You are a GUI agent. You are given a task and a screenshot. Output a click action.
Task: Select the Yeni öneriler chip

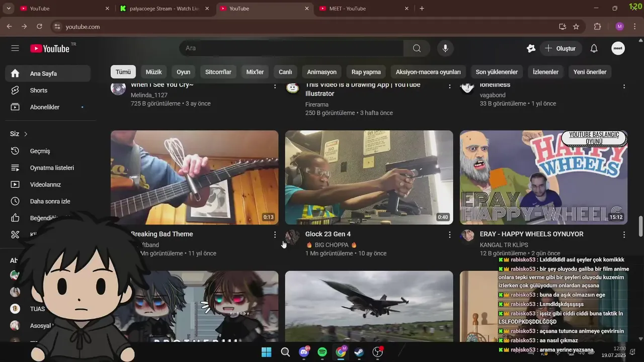pos(590,72)
